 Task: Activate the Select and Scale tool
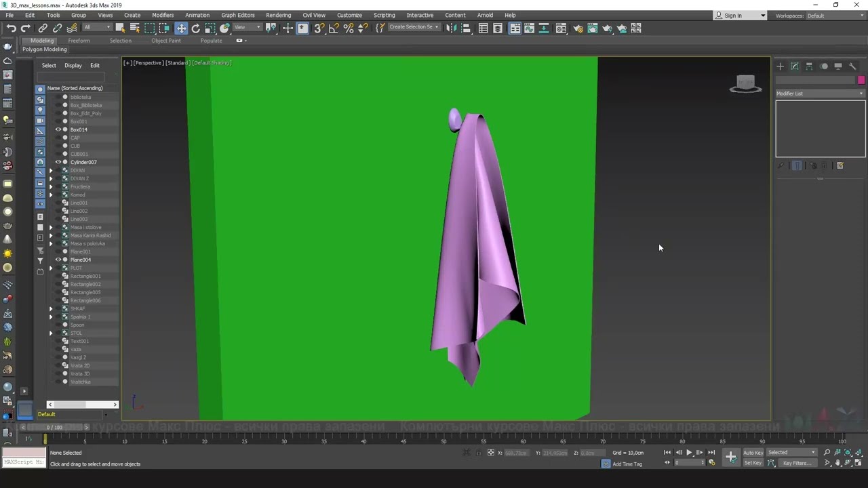[x=210, y=28]
